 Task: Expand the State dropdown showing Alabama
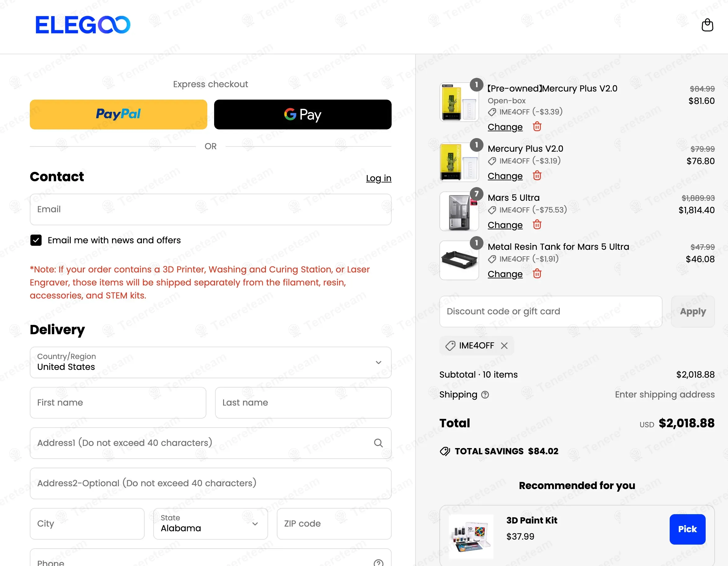pos(210,523)
